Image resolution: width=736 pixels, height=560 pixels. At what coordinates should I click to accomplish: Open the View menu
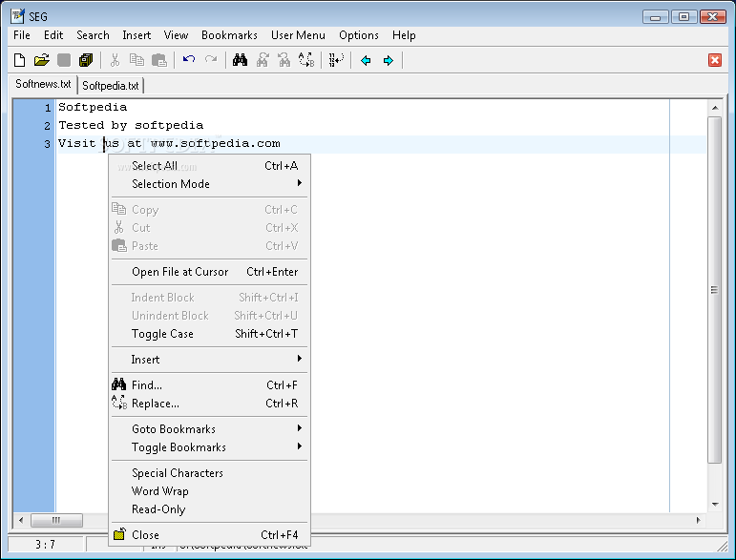(176, 35)
